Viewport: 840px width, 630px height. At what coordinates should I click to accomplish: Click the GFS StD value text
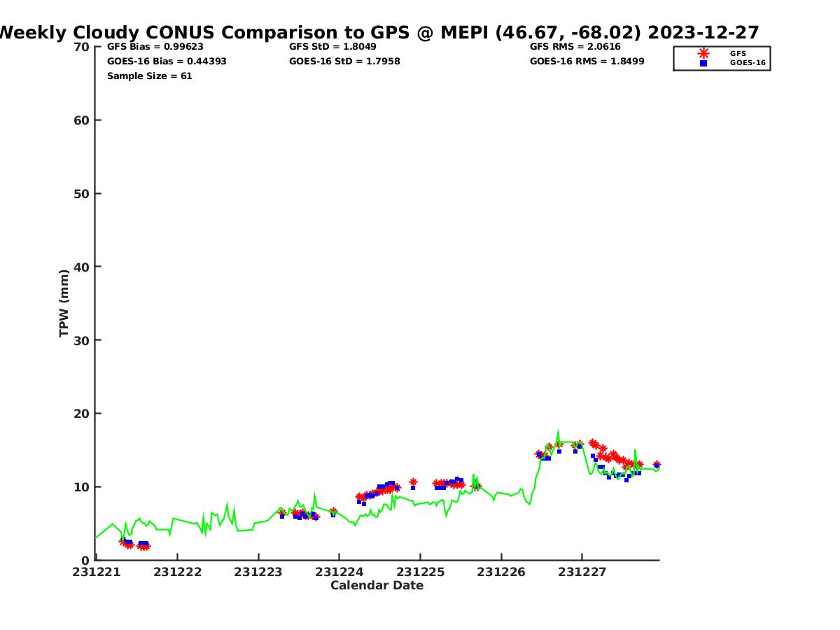(332, 47)
